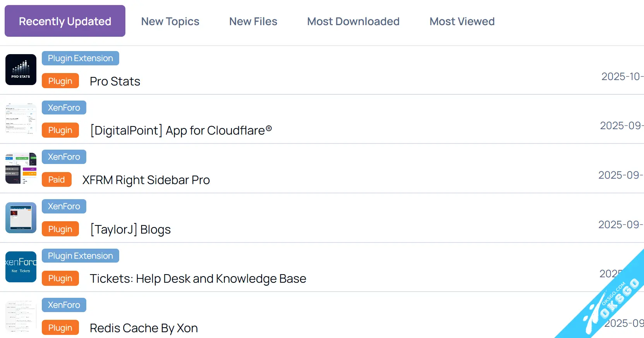Click the TaylorJ Blogs resource icon
Screen dimensions: 644x338
point(21,218)
